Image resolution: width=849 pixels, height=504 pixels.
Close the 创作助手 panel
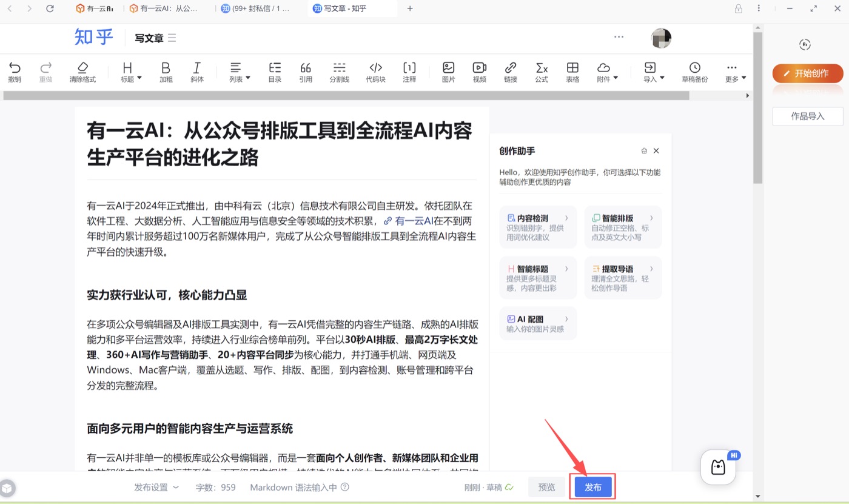click(656, 151)
